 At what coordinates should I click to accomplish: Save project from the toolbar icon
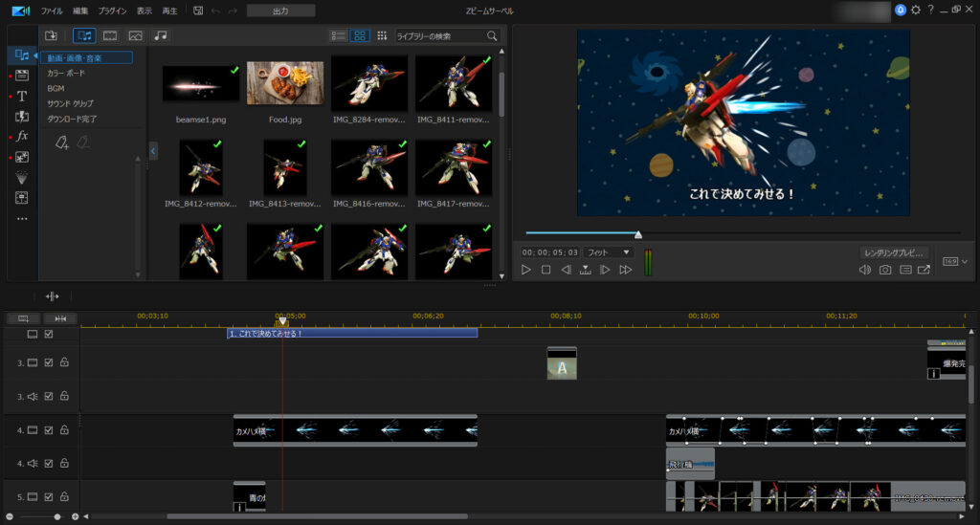(x=198, y=11)
